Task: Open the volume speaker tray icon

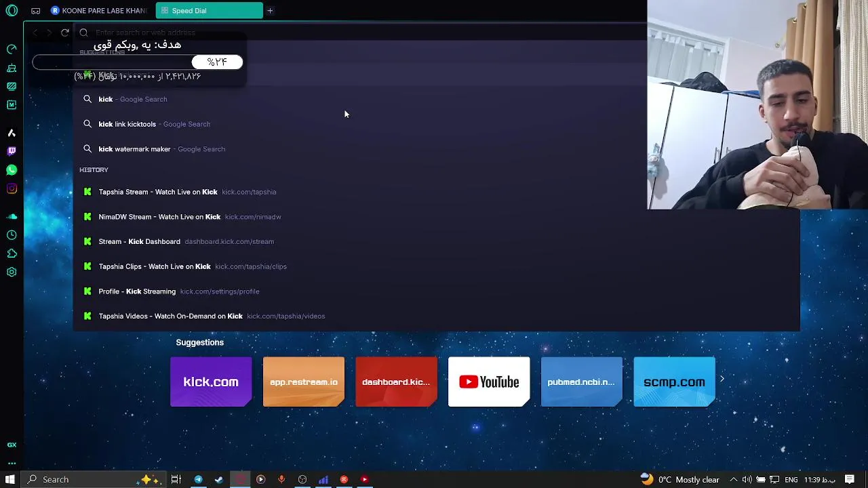Action: 747,479
